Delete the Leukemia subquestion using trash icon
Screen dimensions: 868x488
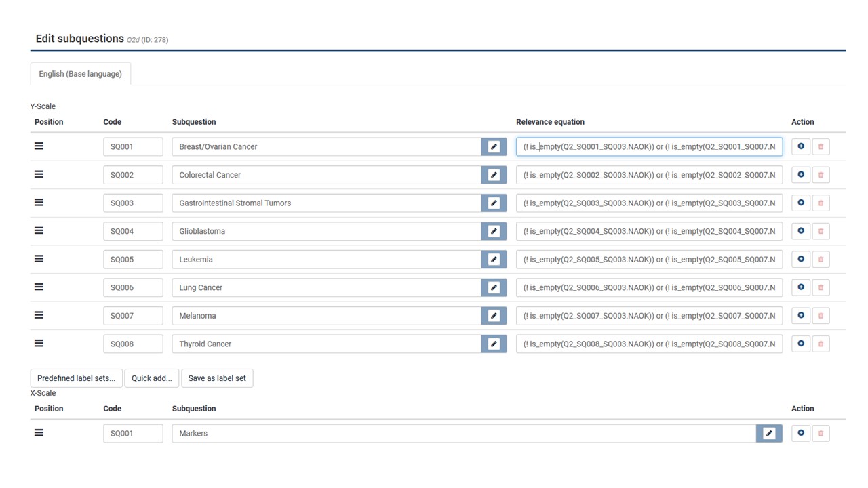coord(821,260)
